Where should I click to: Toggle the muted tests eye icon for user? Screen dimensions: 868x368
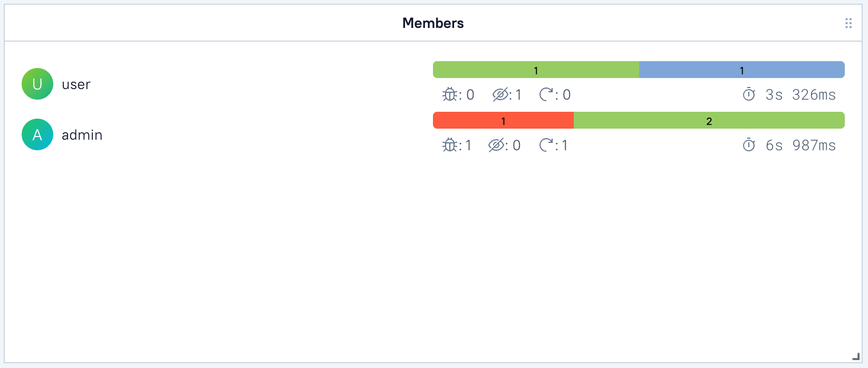(499, 94)
